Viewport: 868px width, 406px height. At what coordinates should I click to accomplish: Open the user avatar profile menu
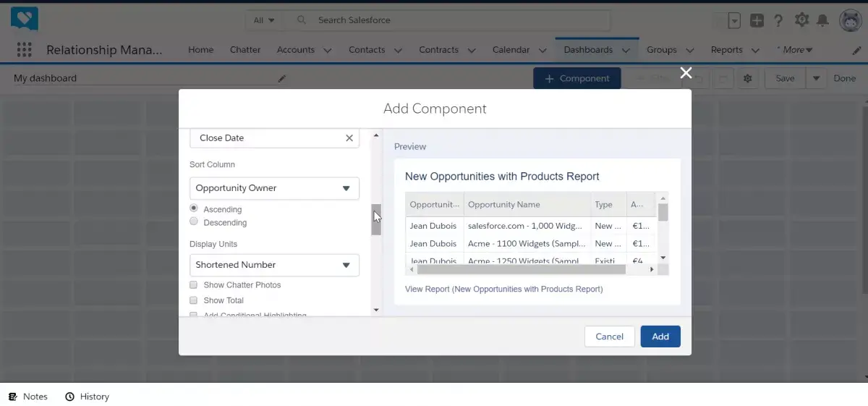(x=850, y=20)
